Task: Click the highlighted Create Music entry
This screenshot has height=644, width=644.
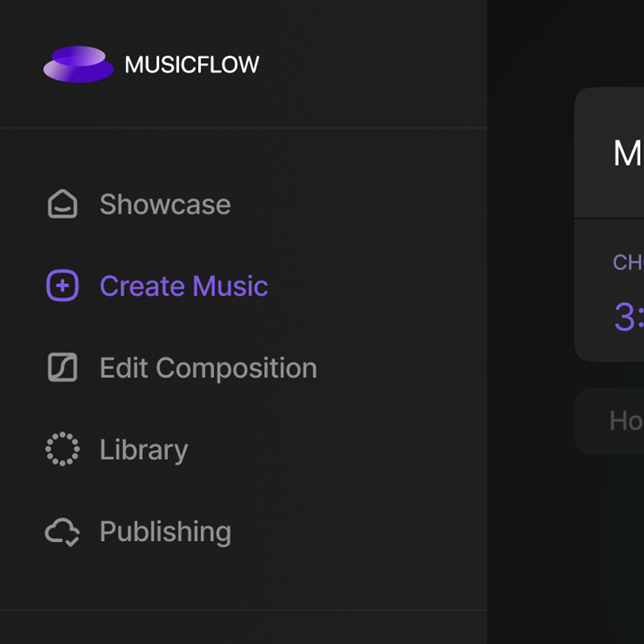Action: point(184,285)
